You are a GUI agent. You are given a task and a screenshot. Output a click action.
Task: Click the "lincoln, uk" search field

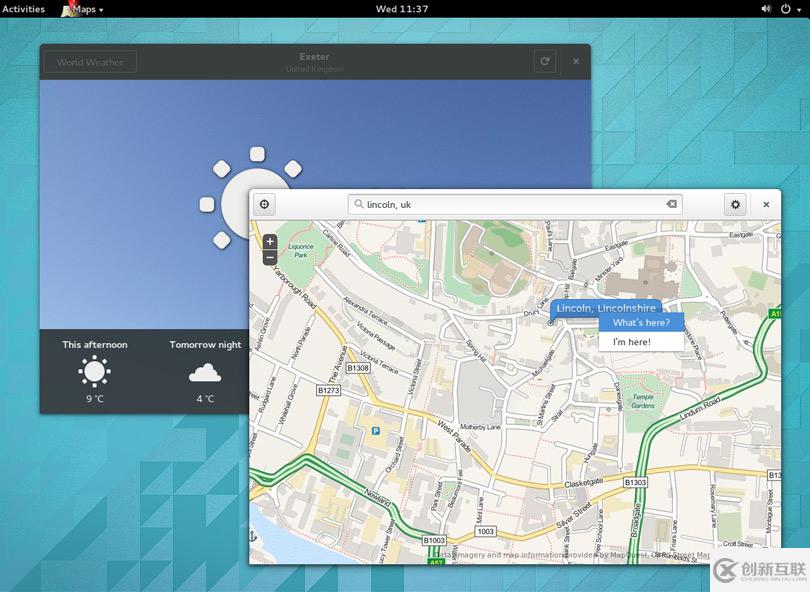(x=515, y=205)
